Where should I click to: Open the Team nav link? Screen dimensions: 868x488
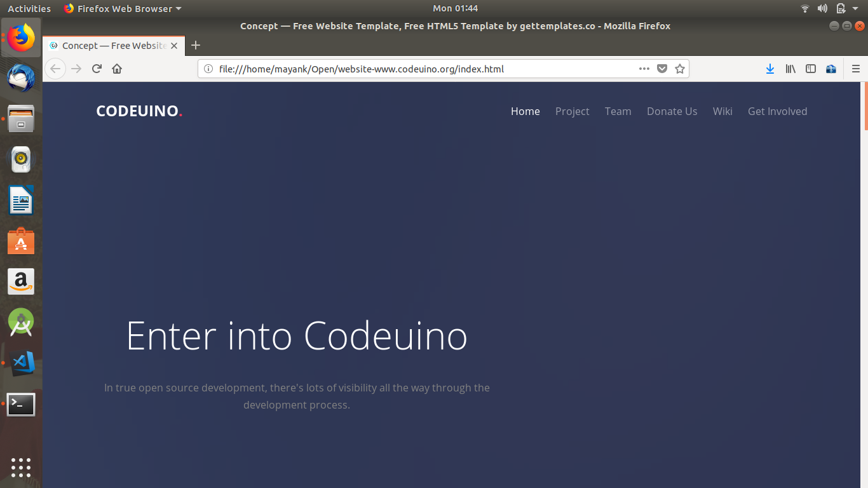pyautogui.click(x=618, y=111)
